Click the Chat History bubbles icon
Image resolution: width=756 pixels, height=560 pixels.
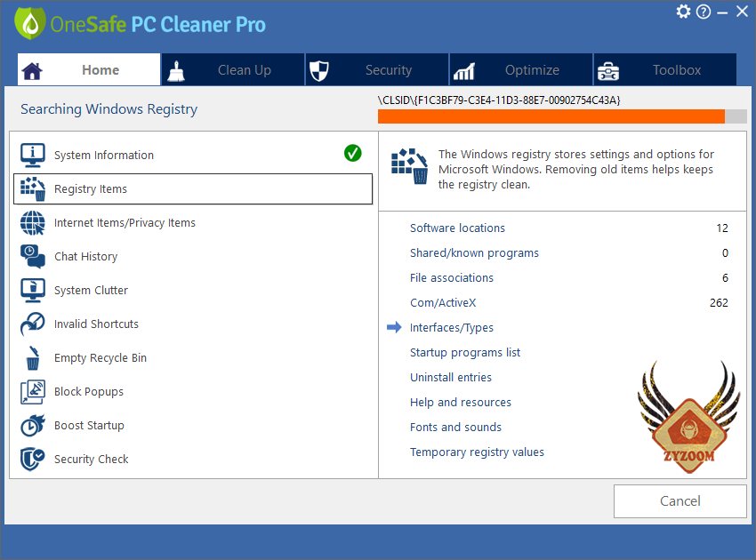(33, 256)
